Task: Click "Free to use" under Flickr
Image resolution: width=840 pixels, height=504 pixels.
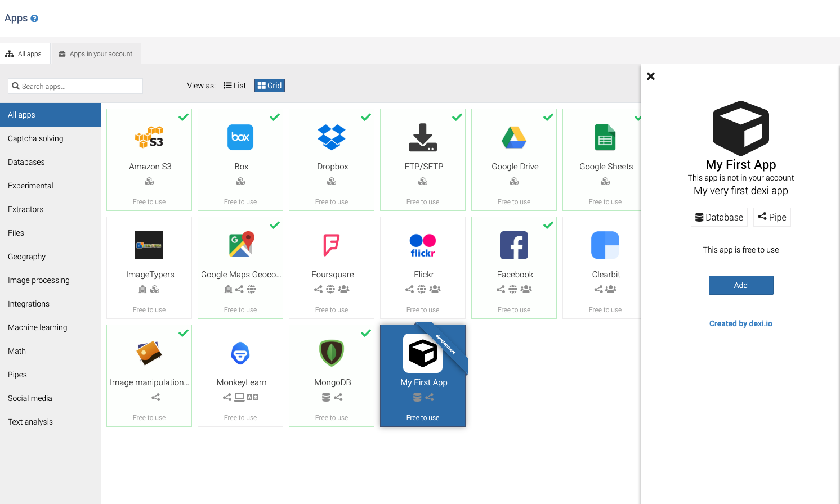Action: pos(423,310)
